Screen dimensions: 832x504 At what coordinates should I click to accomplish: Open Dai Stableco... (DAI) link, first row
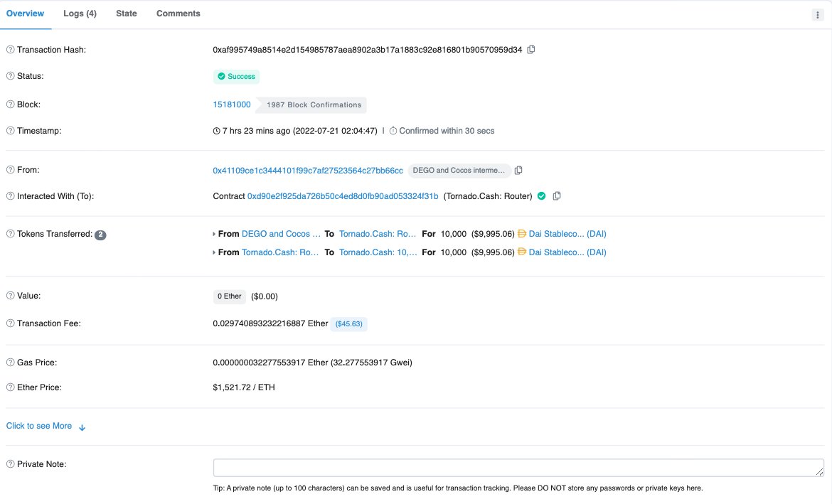point(567,233)
